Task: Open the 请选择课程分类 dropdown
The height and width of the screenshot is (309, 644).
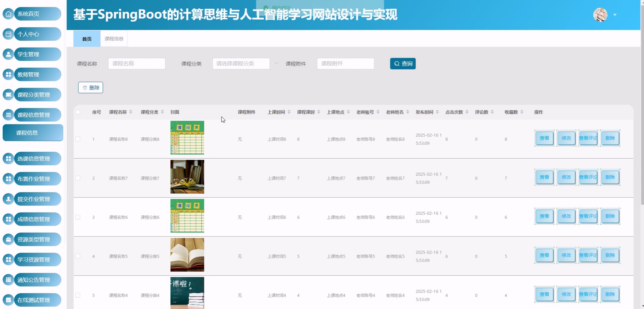Action: 241,64
